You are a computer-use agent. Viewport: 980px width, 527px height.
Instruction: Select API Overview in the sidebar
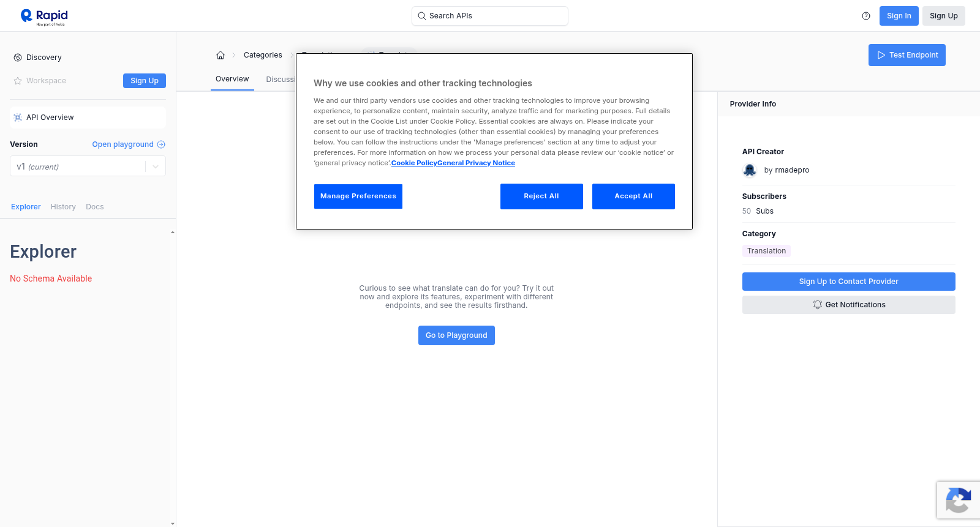click(88, 118)
